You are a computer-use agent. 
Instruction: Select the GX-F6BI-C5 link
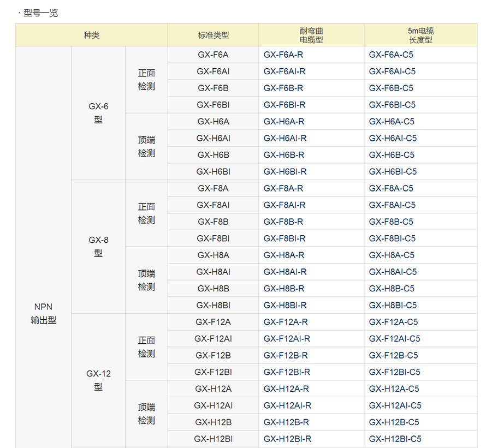(x=392, y=105)
